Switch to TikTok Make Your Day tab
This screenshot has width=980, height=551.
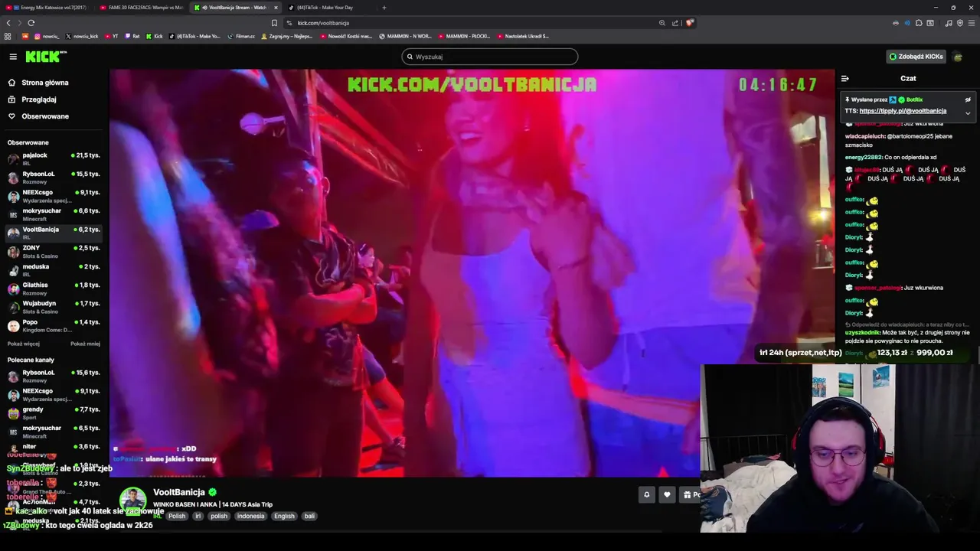coord(325,8)
